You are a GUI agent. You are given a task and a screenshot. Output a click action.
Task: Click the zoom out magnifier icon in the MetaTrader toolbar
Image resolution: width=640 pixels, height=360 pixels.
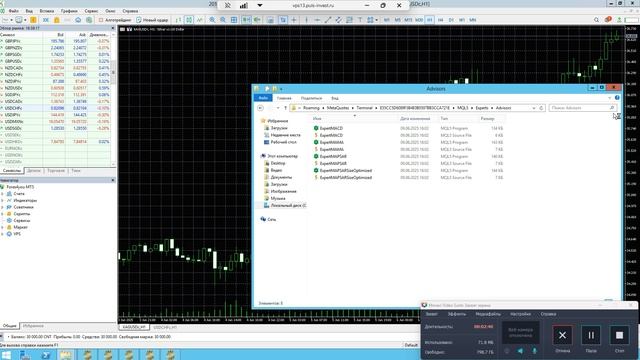[x=223, y=20]
